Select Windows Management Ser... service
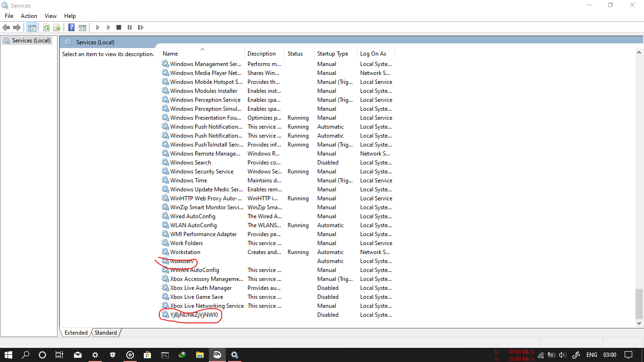The image size is (644, 362). click(278, 64)
